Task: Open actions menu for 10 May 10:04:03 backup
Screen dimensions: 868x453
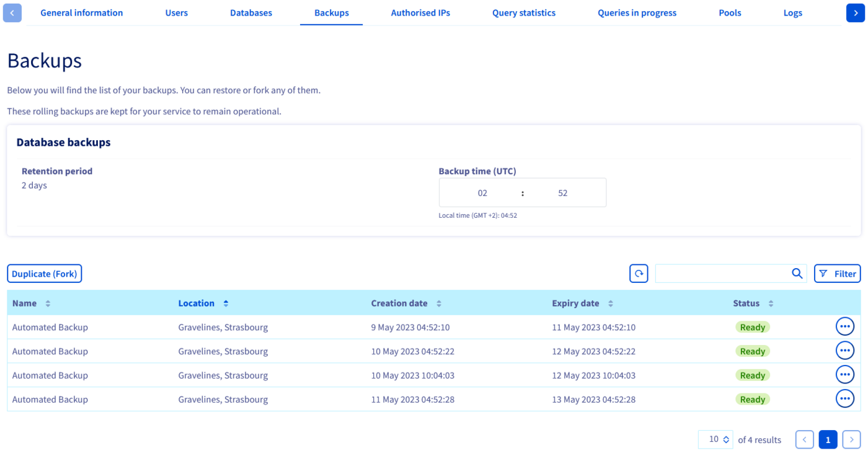Action: (844, 375)
